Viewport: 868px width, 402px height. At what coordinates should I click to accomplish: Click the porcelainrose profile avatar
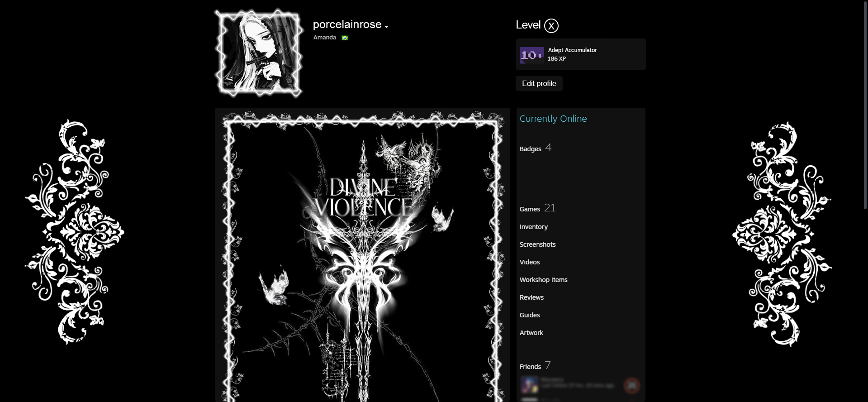tap(259, 53)
